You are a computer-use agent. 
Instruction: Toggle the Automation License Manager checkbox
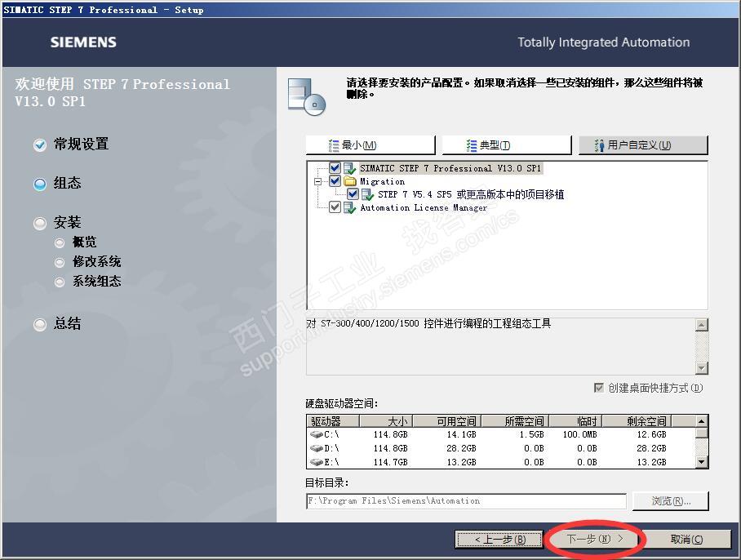click(335, 207)
